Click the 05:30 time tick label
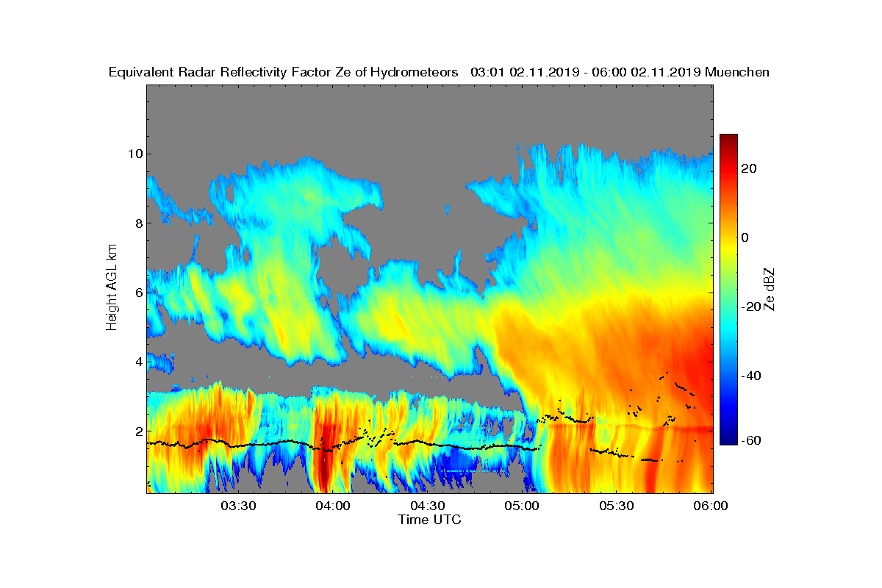The image size is (882, 588). 618,506
